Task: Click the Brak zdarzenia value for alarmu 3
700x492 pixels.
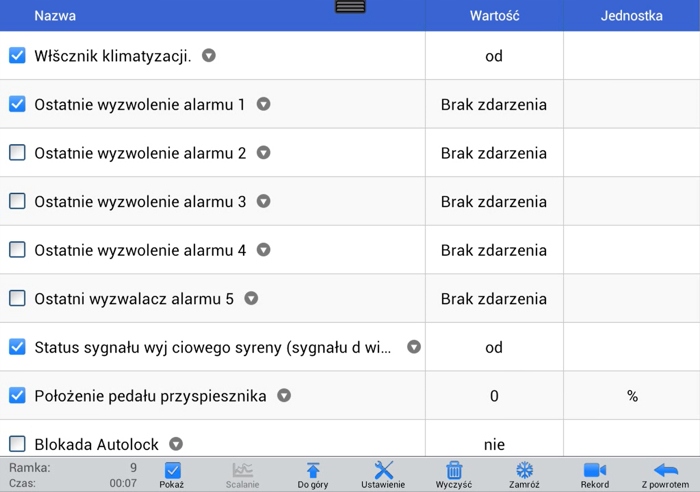Action: point(494,202)
